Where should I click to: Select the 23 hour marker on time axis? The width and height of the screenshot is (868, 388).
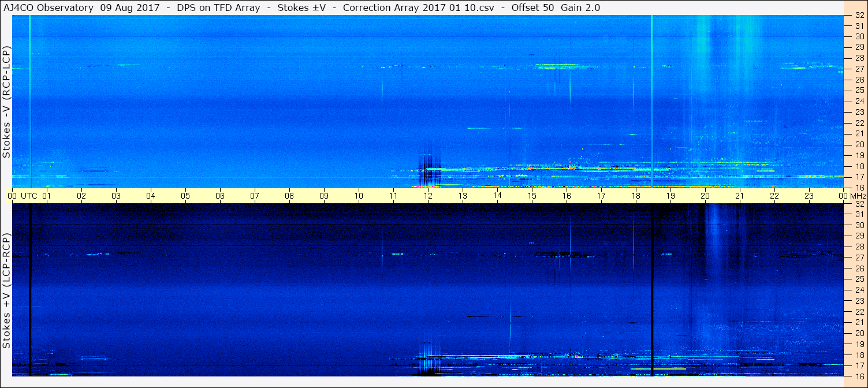tap(809, 196)
